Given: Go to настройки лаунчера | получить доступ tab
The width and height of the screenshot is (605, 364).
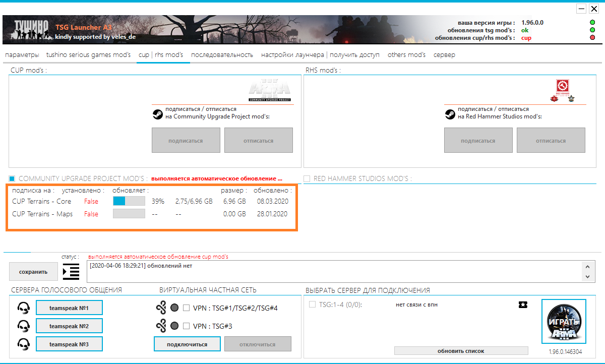Looking at the screenshot, I should point(320,54).
